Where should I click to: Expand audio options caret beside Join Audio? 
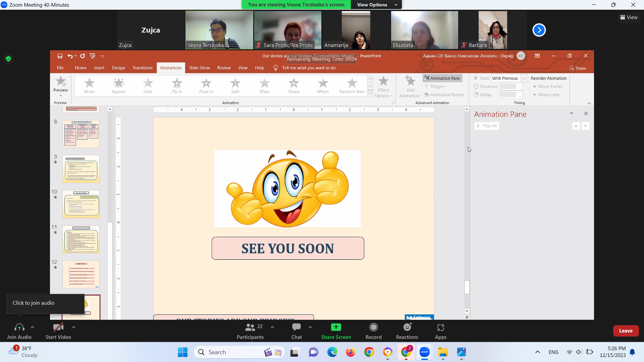[x=33, y=327]
